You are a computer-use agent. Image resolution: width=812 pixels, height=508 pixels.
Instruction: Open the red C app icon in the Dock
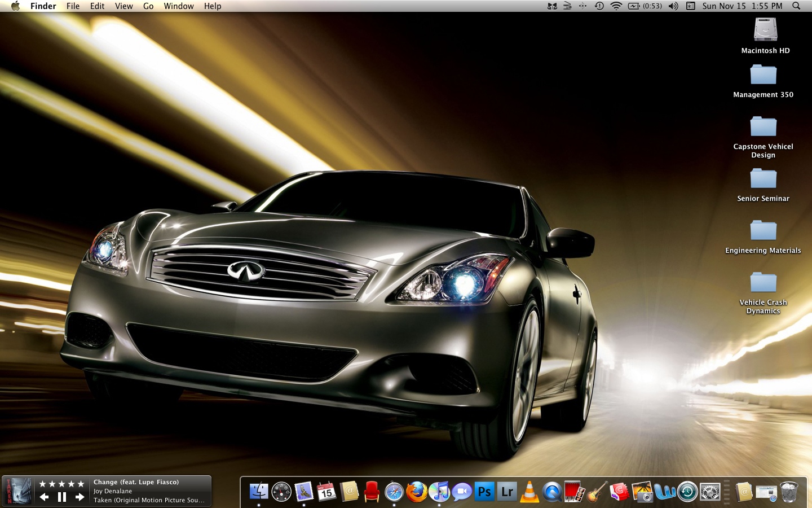[620, 492]
